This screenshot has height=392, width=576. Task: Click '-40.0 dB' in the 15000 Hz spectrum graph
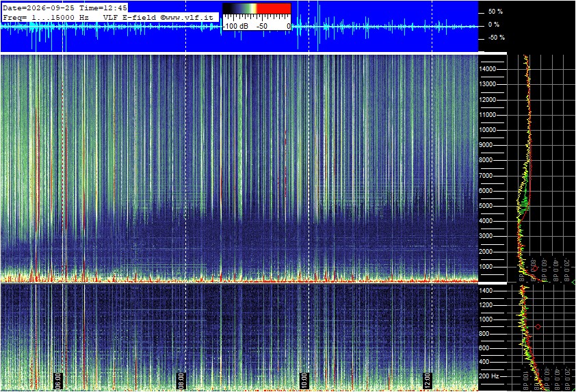click(x=555, y=269)
